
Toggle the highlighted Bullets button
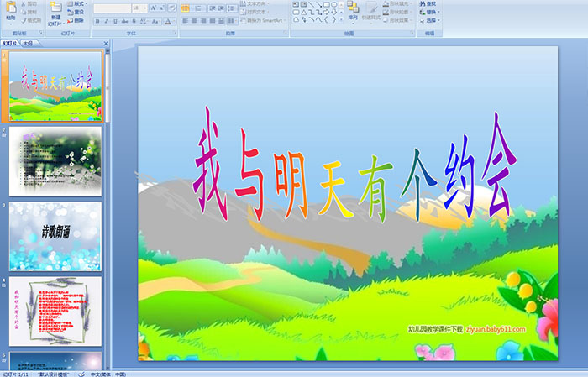pyautogui.click(x=186, y=8)
